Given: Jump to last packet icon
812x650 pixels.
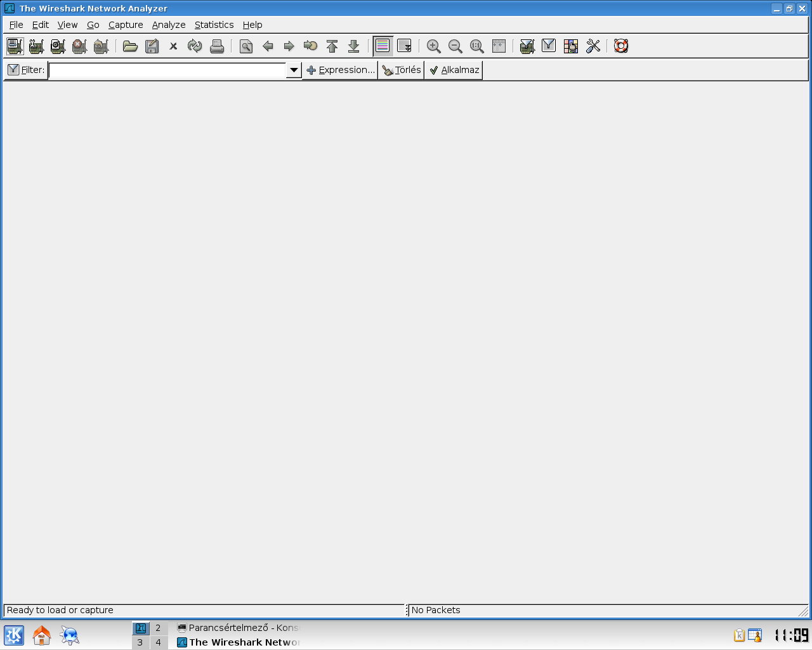Looking at the screenshot, I should tap(353, 46).
